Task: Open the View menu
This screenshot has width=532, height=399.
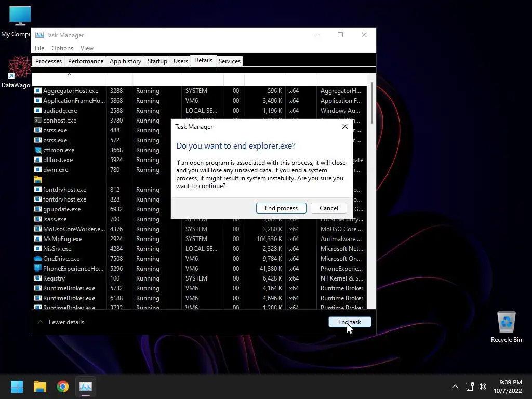Action: tap(87, 48)
